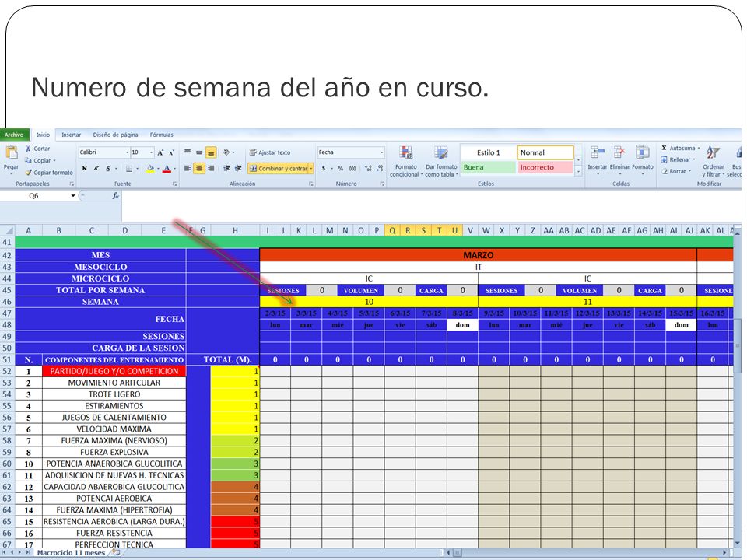Click the thousands separator 000 icon

click(x=352, y=168)
